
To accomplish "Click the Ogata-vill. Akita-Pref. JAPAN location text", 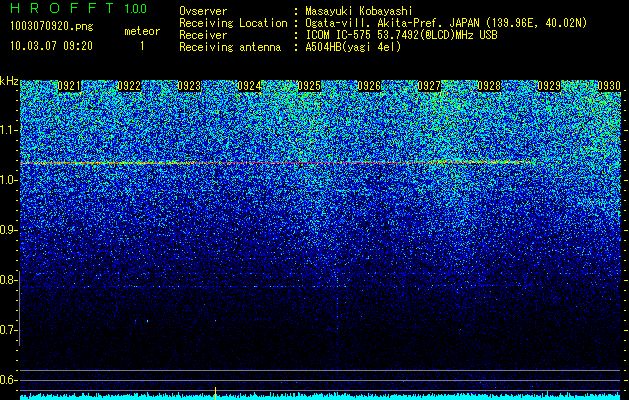I will click(x=446, y=23).
